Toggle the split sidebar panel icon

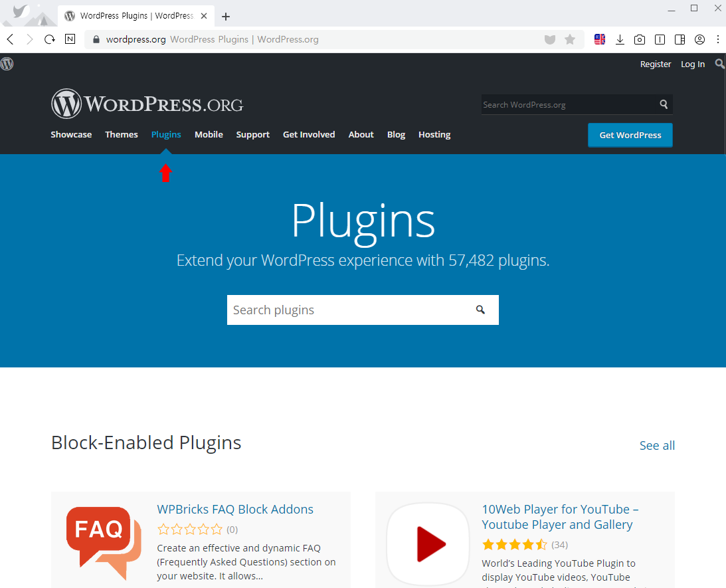click(x=680, y=39)
